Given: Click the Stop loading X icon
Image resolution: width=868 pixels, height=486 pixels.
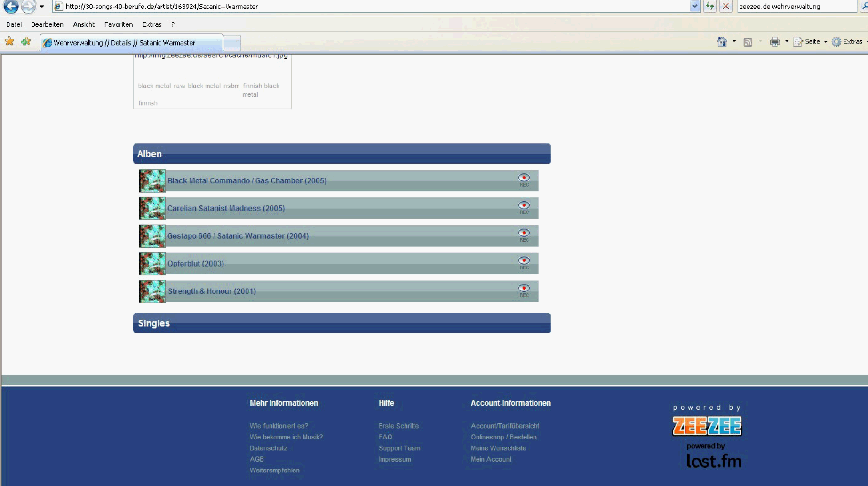Looking at the screenshot, I should (725, 6).
